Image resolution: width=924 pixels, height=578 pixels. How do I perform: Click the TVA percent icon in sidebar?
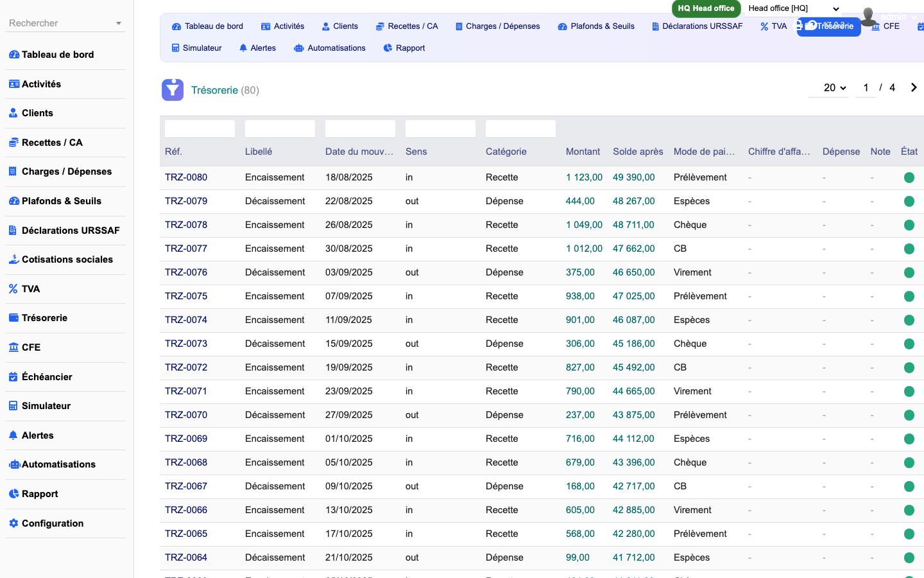[13, 289]
